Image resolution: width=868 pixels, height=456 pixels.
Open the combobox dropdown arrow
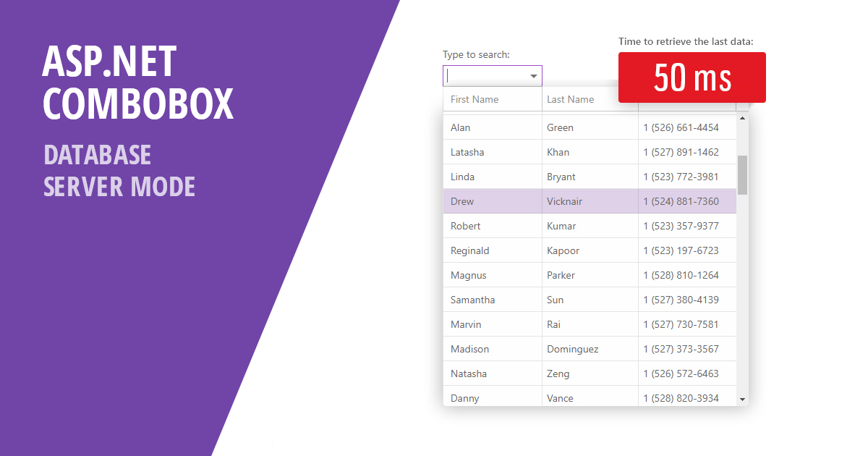pos(535,75)
